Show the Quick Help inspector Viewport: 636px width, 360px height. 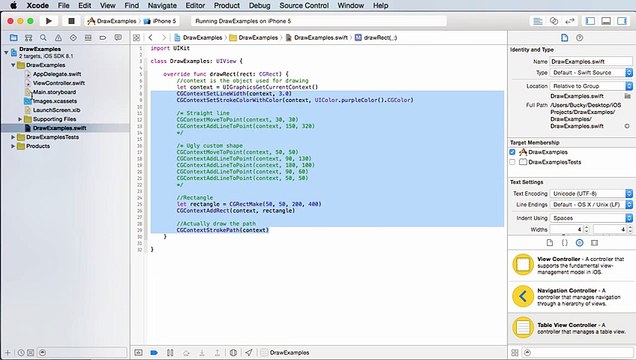point(580,38)
